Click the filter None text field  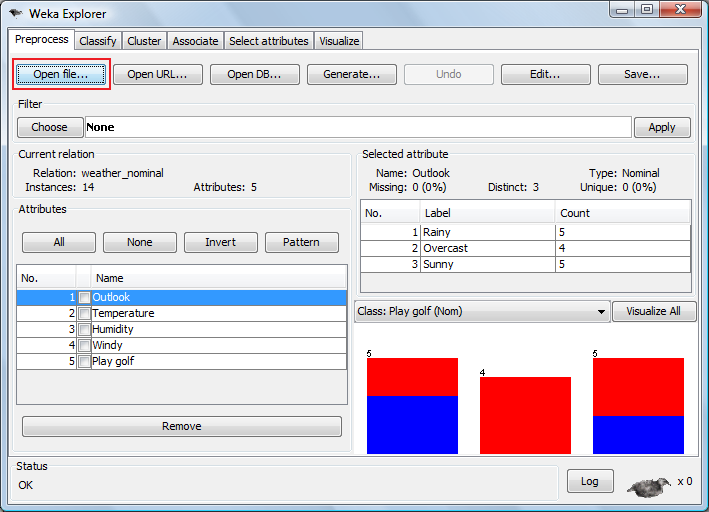tap(358, 127)
